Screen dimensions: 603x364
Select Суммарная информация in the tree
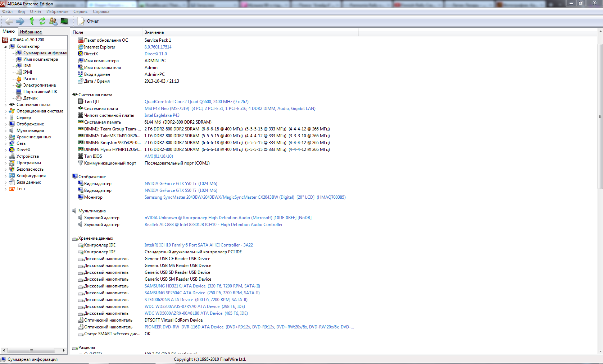45,53
